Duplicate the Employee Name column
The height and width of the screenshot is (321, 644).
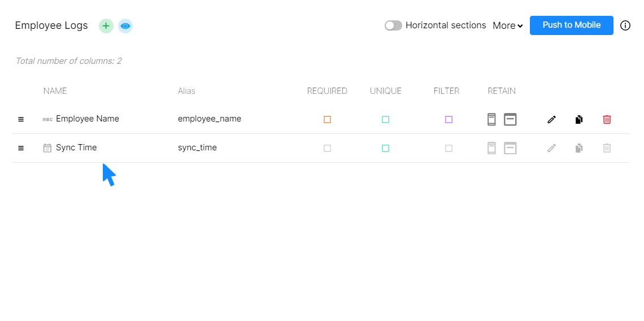pos(579,119)
